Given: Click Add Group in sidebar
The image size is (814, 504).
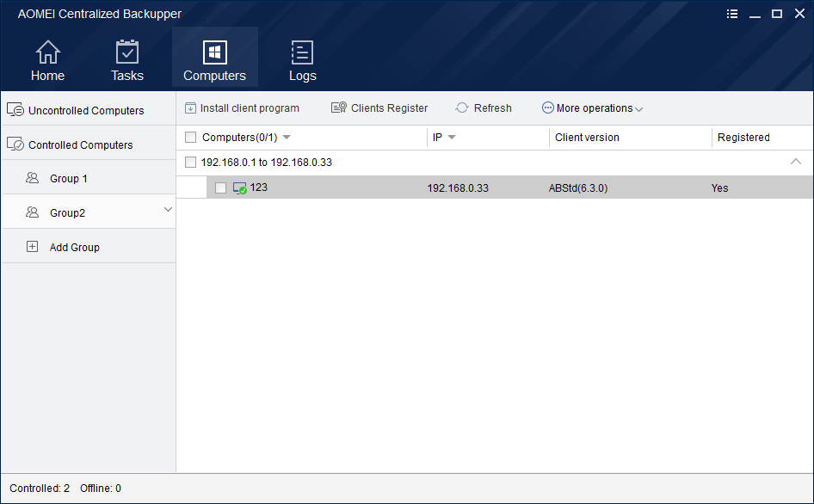Looking at the screenshot, I should (x=89, y=247).
